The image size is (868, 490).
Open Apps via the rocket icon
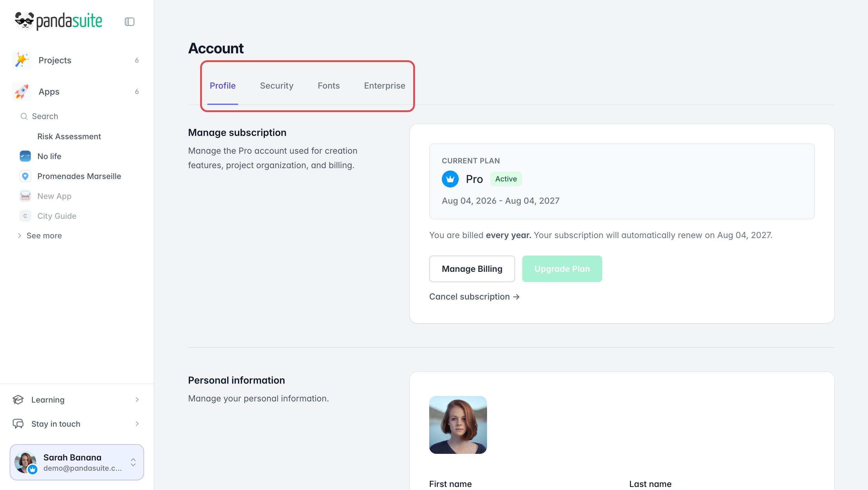[22, 92]
